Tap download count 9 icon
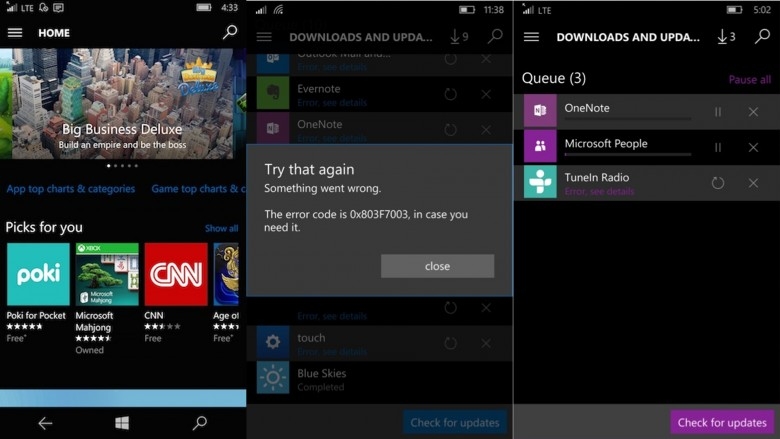780x439 pixels. tap(459, 37)
